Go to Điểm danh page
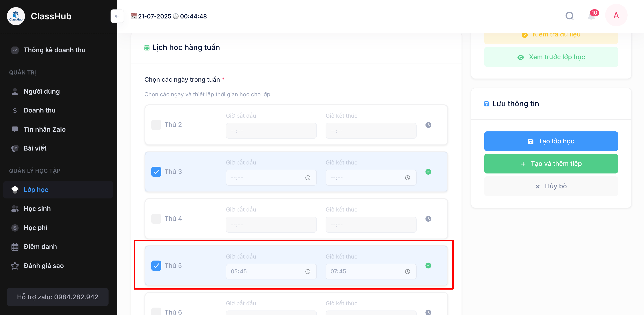The width and height of the screenshot is (644, 315). pos(58,247)
